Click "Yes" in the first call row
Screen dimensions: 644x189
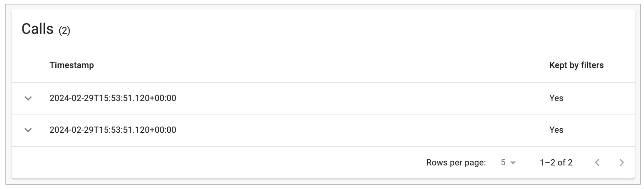pos(556,98)
